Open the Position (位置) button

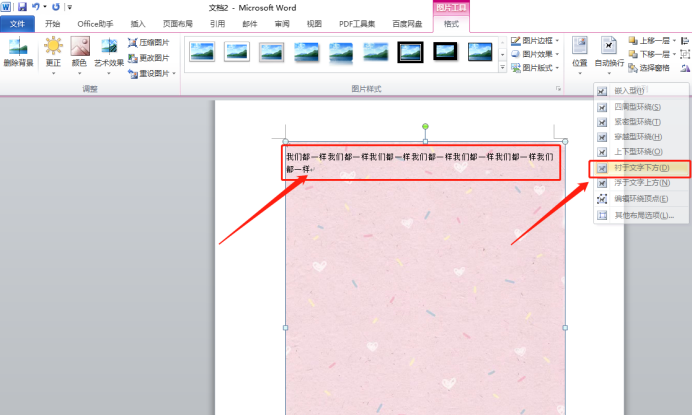click(580, 55)
